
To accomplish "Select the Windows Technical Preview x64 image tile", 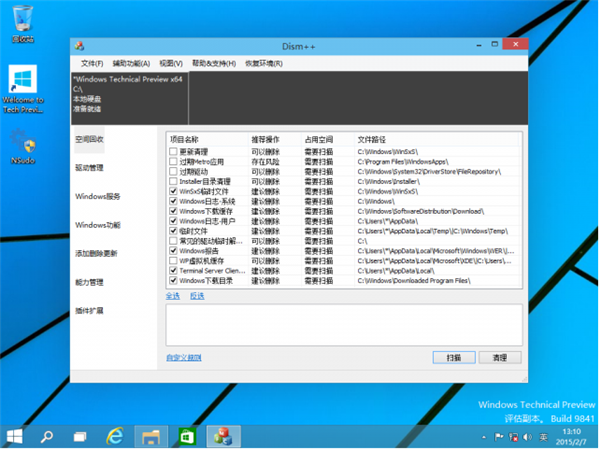I will pyautogui.click(x=129, y=98).
